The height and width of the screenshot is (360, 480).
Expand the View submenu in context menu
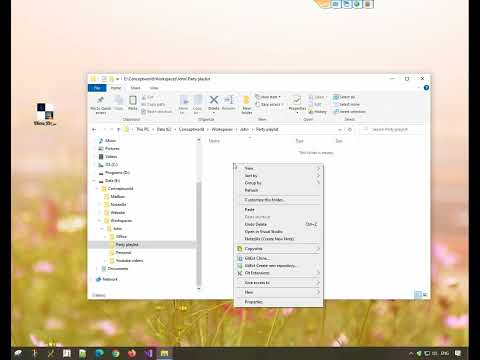(318, 168)
